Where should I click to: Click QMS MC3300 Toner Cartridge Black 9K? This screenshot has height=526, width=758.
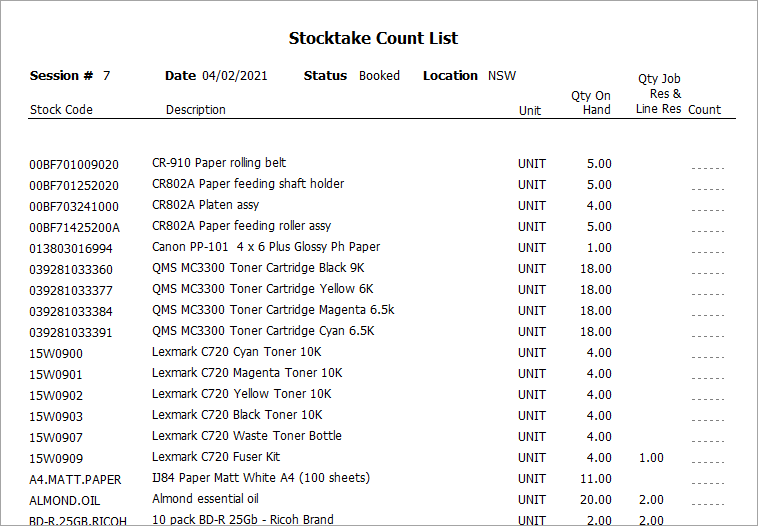(258, 268)
